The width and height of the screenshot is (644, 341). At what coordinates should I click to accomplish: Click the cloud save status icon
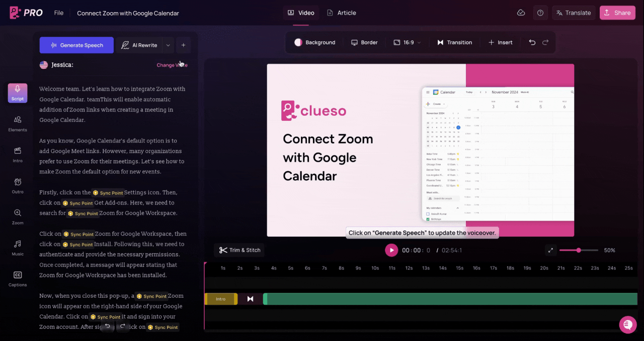click(521, 13)
